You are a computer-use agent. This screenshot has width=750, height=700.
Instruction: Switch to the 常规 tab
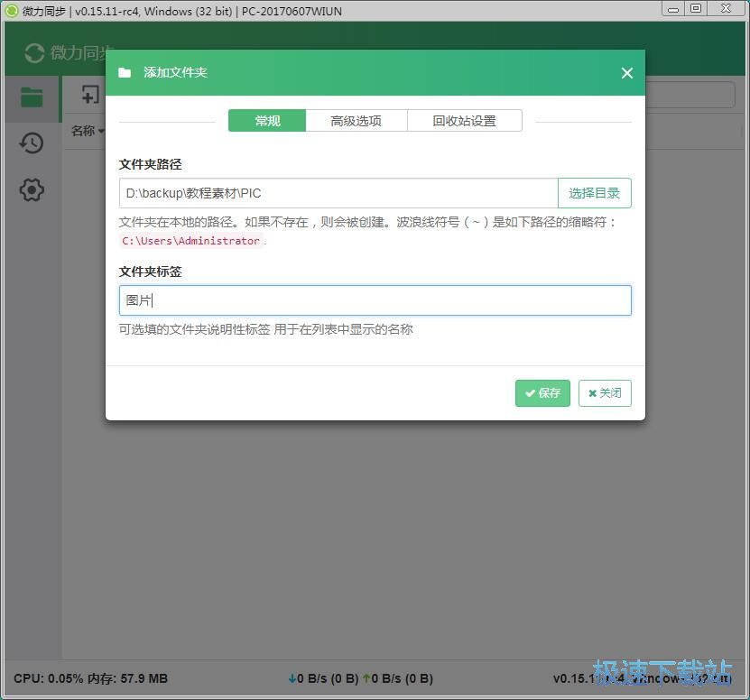(x=266, y=119)
